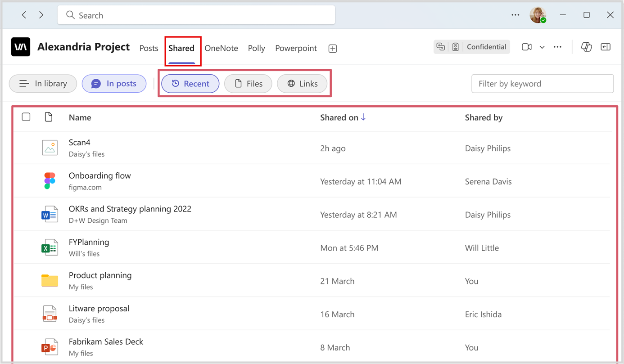Open the figma.com link under Onboarding flow
624x364 pixels.
[85, 187]
